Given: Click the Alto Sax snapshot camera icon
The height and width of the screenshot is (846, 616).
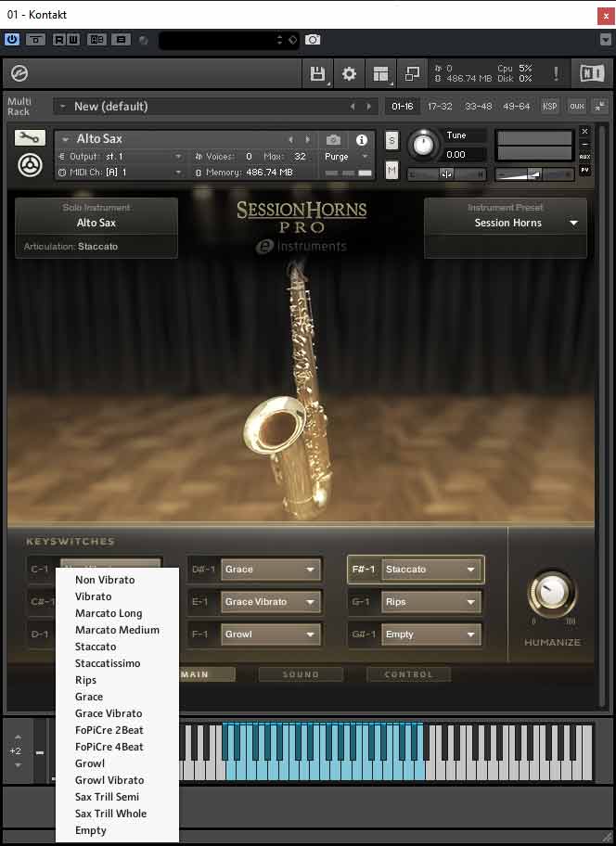Looking at the screenshot, I should pos(333,140).
